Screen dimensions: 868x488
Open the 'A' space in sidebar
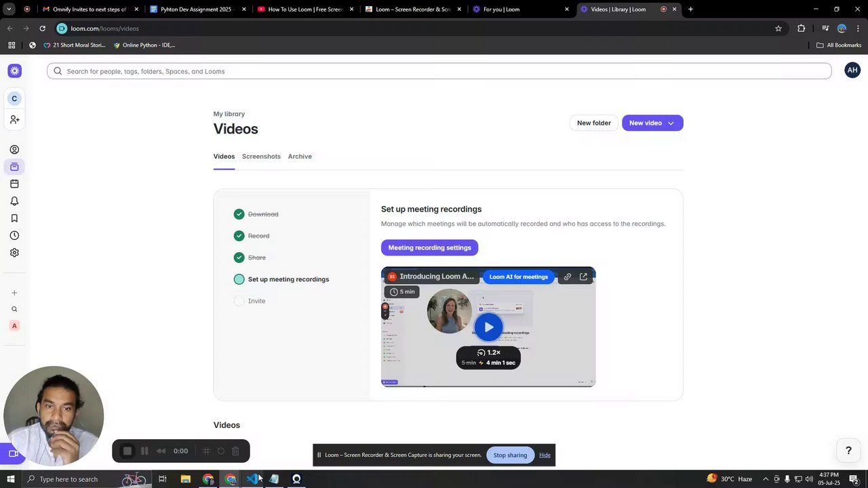pos(14,326)
